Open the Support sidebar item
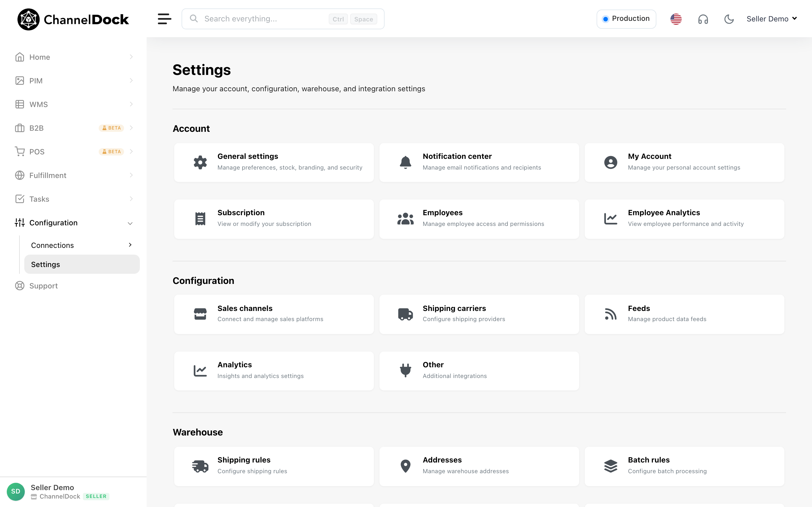Screen dimensions: 812x507 coord(74,286)
